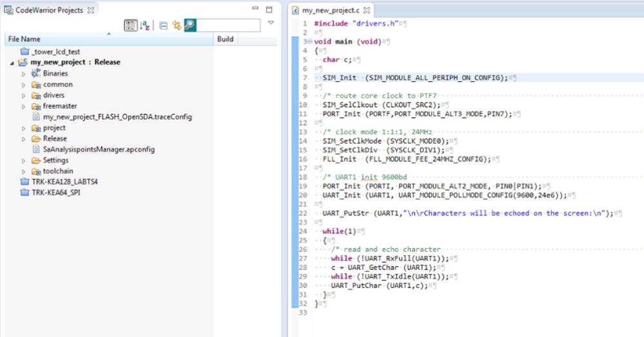Click the CodeWarrior Projects tab icon
644x337 pixels.
8,10
